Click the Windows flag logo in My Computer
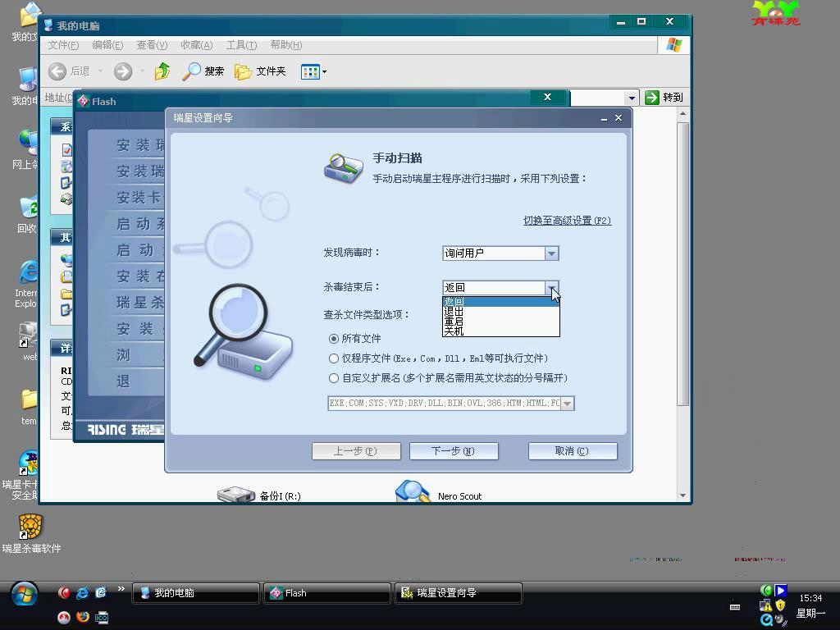This screenshot has height=630, width=840. click(674, 45)
